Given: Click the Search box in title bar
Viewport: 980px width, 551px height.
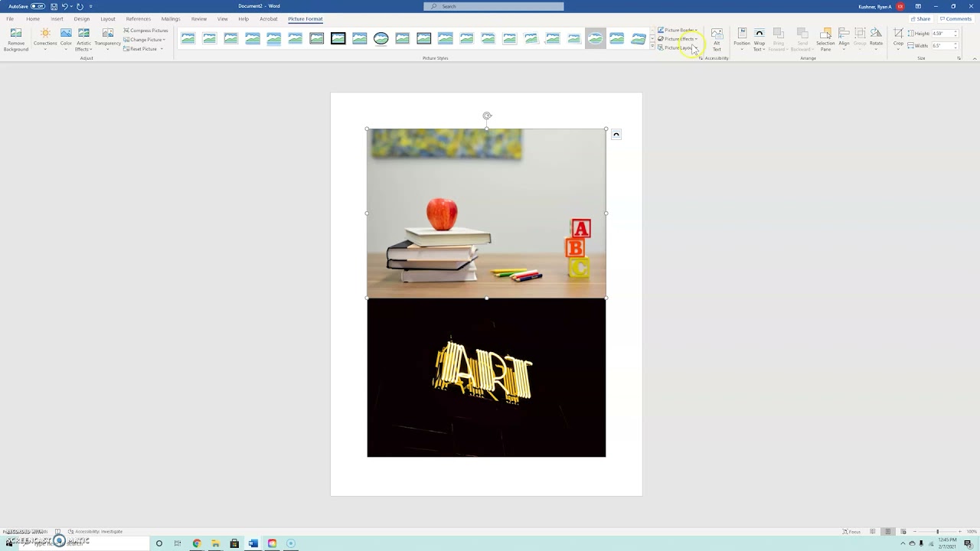Looking at the screenshot, I should (x=494, y=6).
